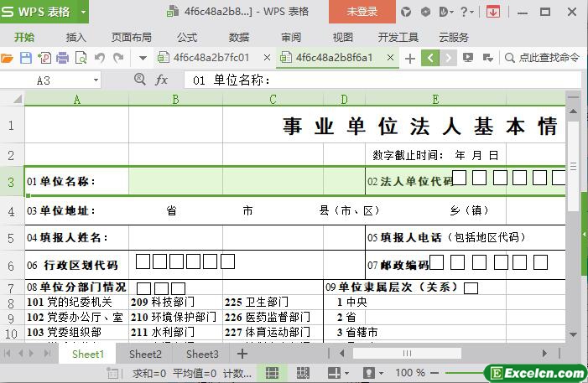Switch to the Sheet2 worksheet tab
The height and width of the screenshot is (383, 588).
145,354
